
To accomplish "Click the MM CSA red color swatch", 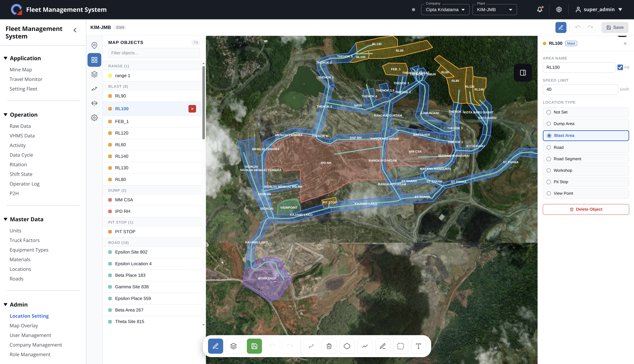I will coord(110,200).
